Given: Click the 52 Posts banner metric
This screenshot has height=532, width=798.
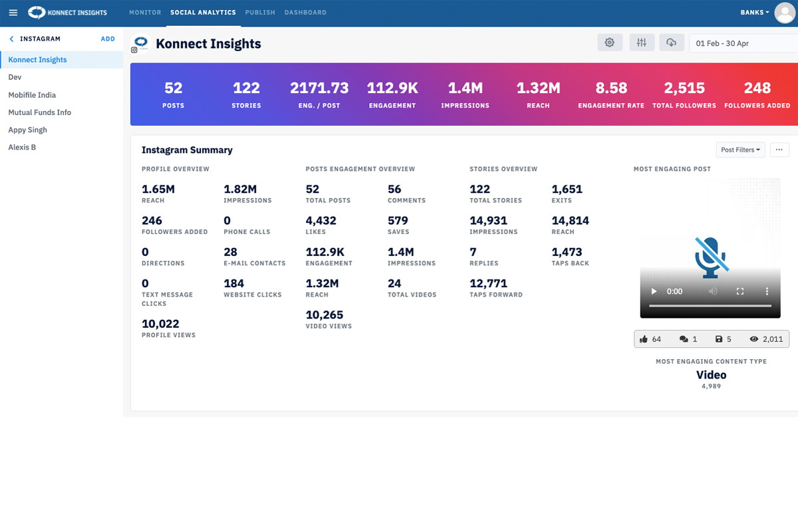Looking at the screenshot, I should [173, 94].
